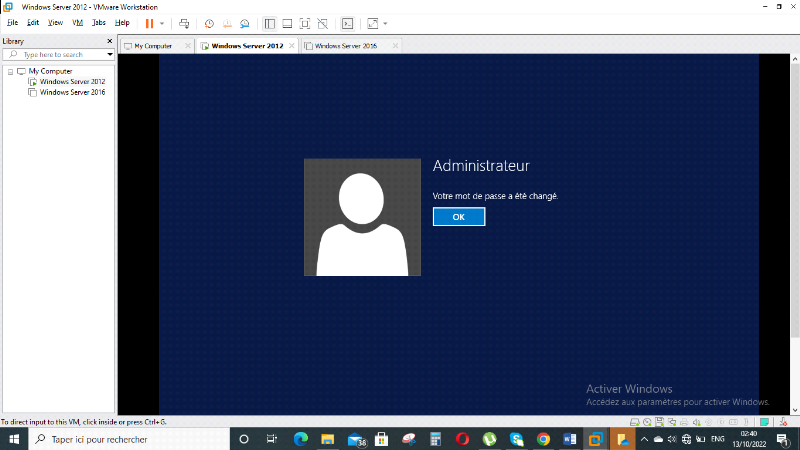Click Send Ctrl+Alt+Del toolbar icon
The height and width of the screenshot is (450, 800).
click(x=184, y=22)
